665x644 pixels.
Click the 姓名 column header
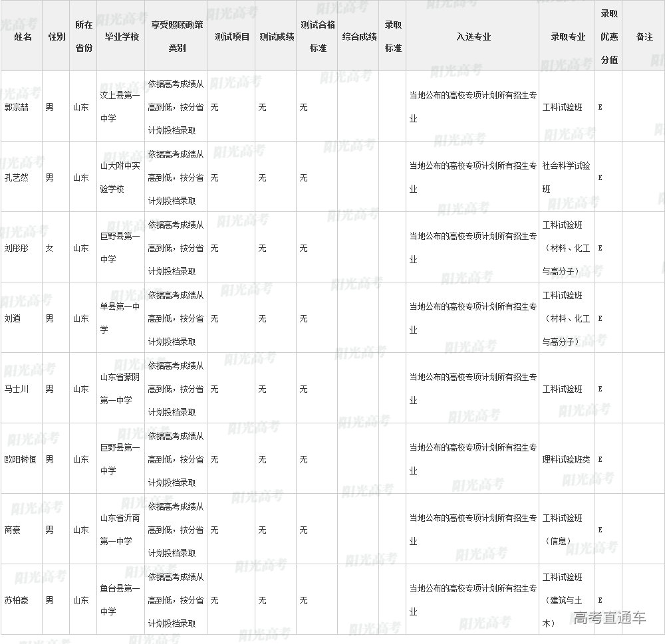22,37
